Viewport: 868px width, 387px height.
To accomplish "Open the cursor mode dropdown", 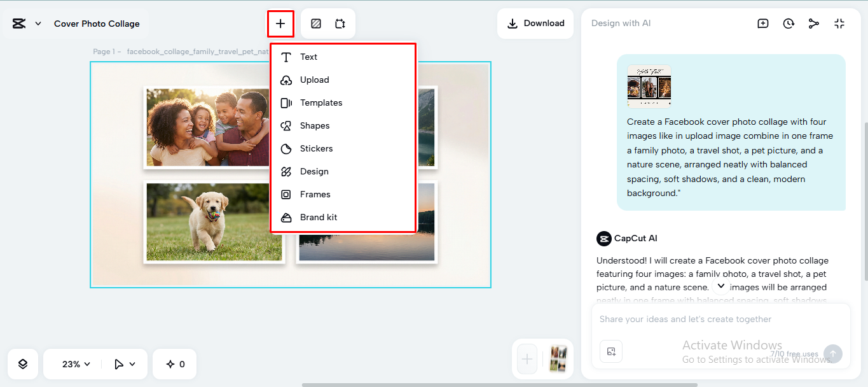I will [x=125, y=363].
